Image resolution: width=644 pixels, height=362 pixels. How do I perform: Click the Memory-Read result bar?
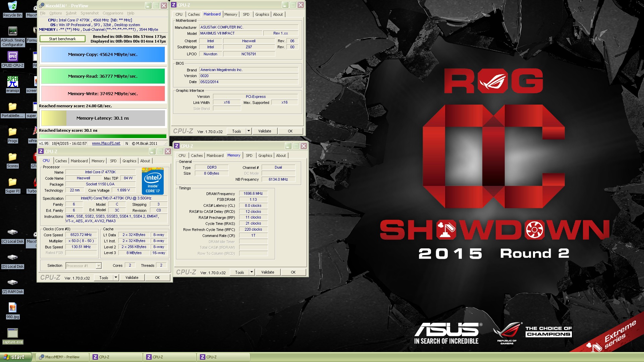[x=103, y=76]
